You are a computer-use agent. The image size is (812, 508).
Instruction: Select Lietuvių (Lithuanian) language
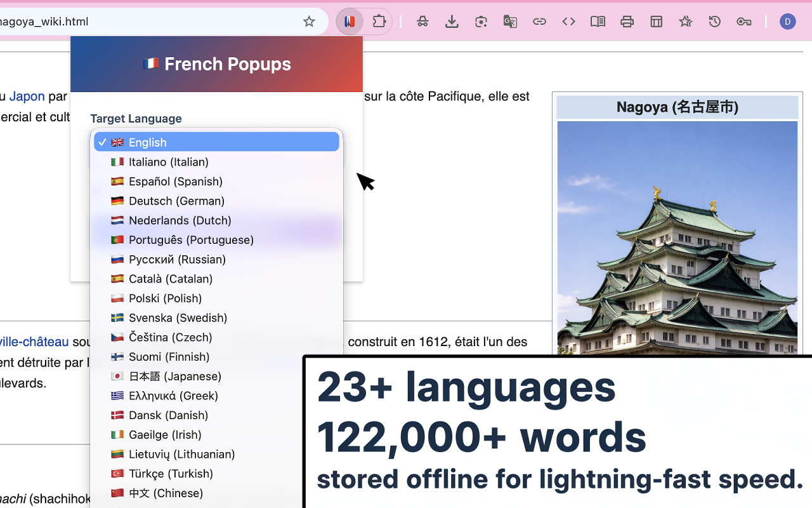click(216, 454)
